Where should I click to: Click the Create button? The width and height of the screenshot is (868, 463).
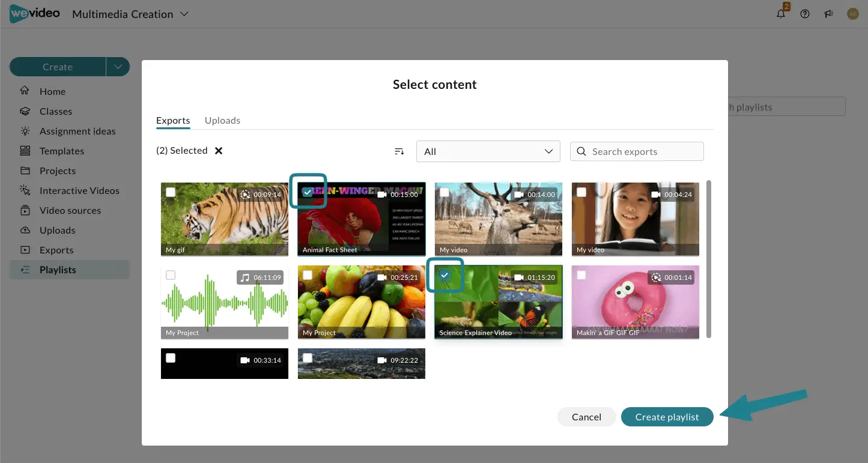(58, 67)
